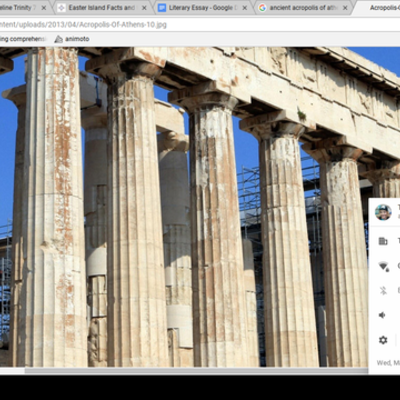Close the Easter Island Facts tab

pyautogui.click(x=144, y=8)
